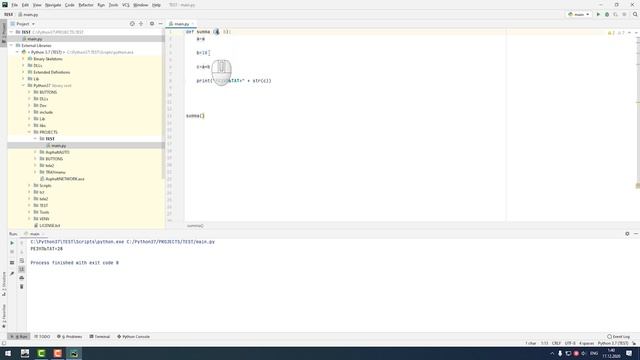
Task: Open the TODO tool window
Action: 42,337
